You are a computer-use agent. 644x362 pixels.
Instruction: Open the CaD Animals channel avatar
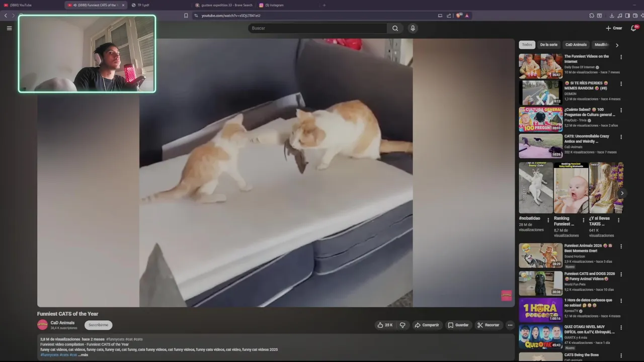click(42, 325)
